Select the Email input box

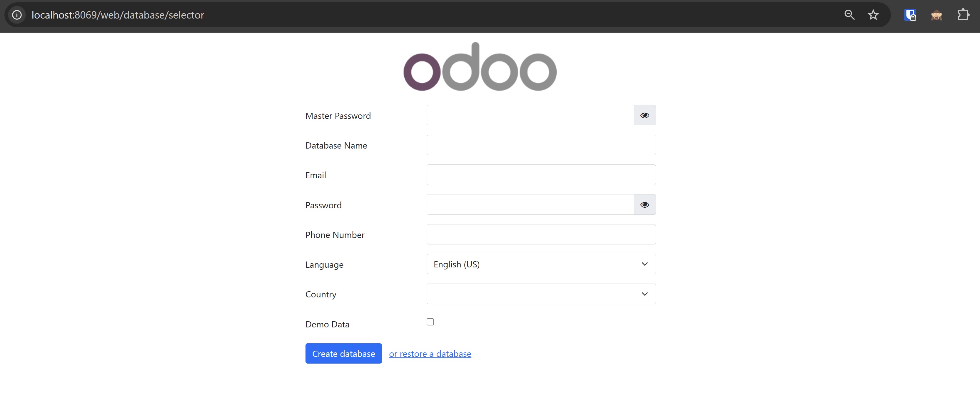click(541, 175)
